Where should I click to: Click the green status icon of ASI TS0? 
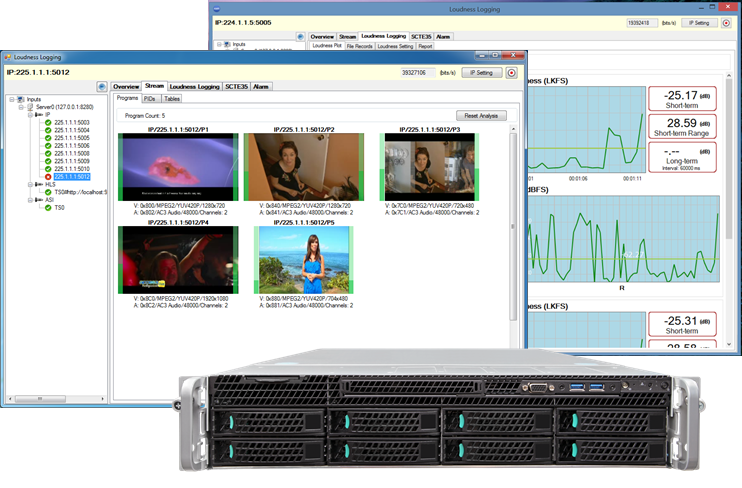coord(48,208)
